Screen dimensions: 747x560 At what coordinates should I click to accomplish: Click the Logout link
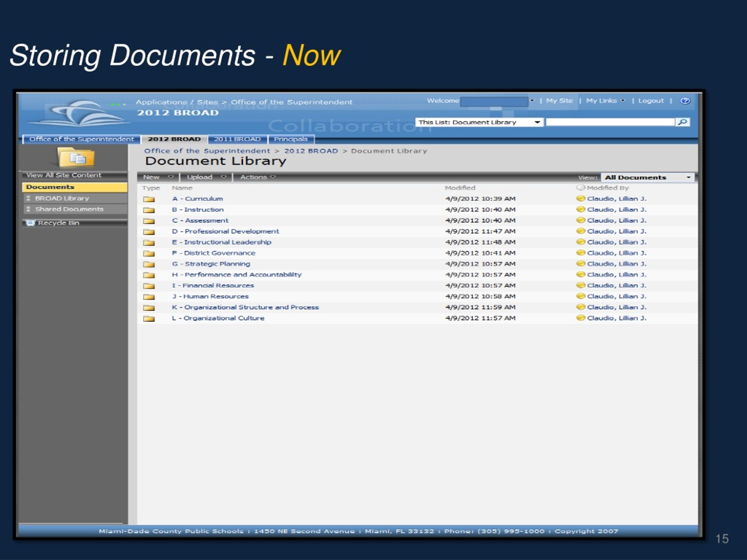click(x=651, y=101)
